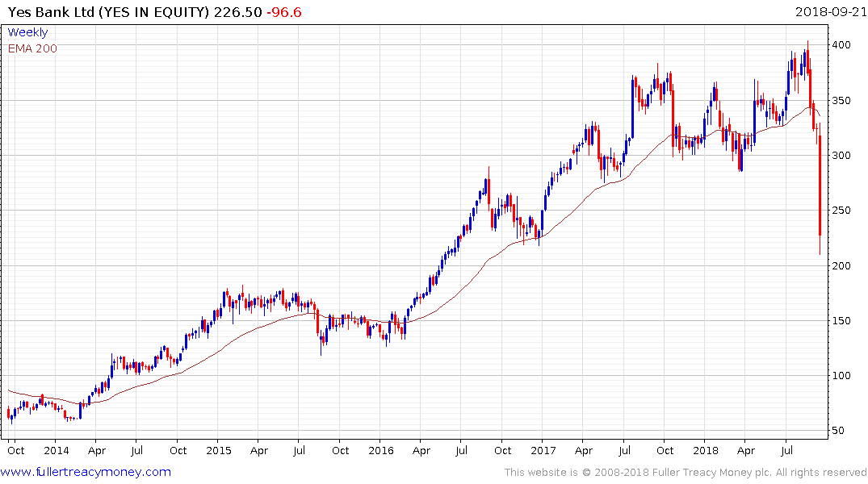Screen dimensions: 868x484
Task: Click the 300 price axis label
Action: tap(841, 156)
